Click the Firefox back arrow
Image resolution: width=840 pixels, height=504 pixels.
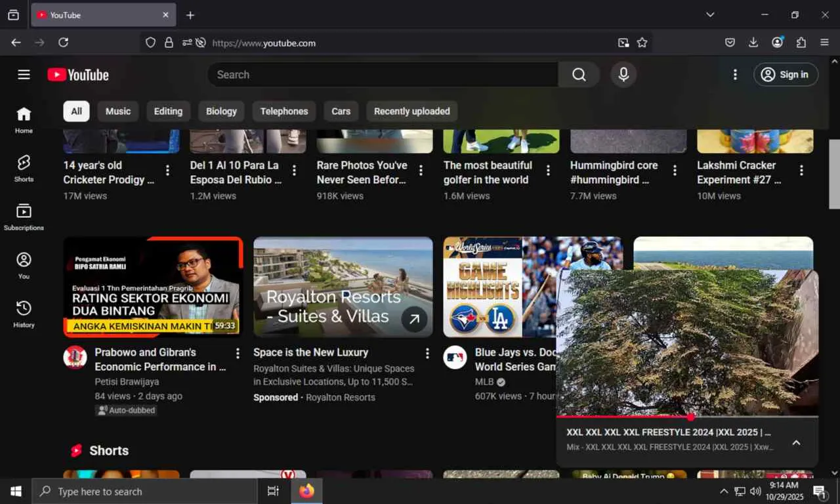[x=16, y=43]
